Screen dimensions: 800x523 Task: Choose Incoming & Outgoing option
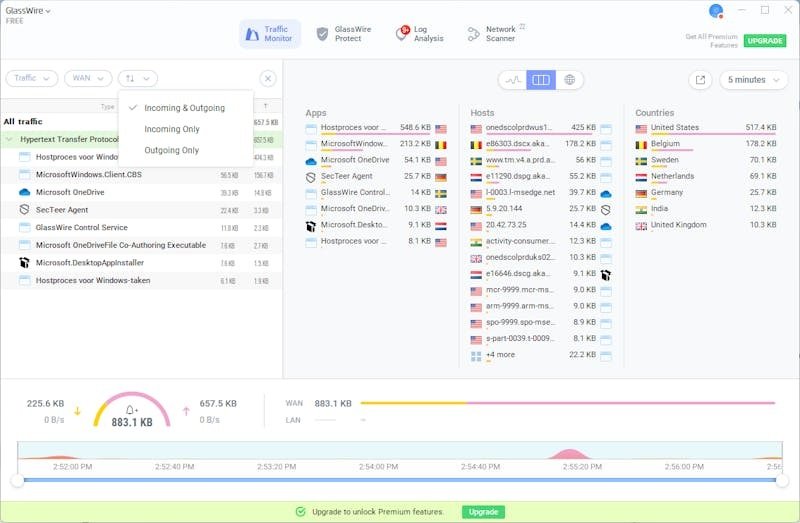(184, 108)
